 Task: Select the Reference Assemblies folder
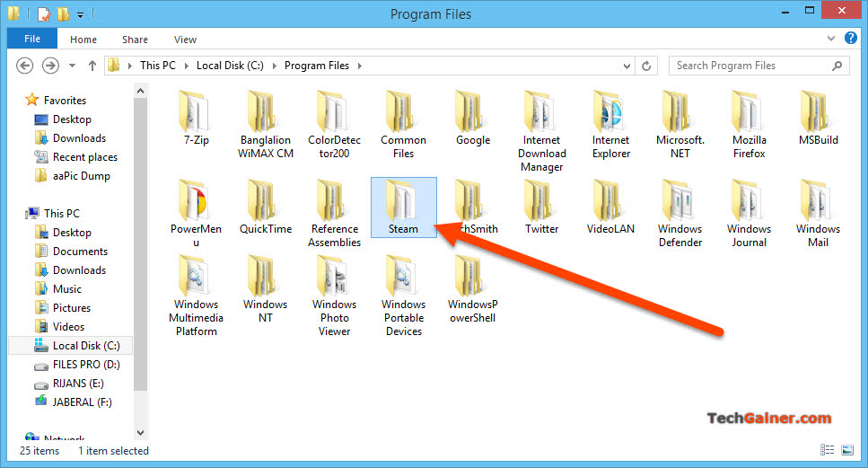(x=334, y=213)
